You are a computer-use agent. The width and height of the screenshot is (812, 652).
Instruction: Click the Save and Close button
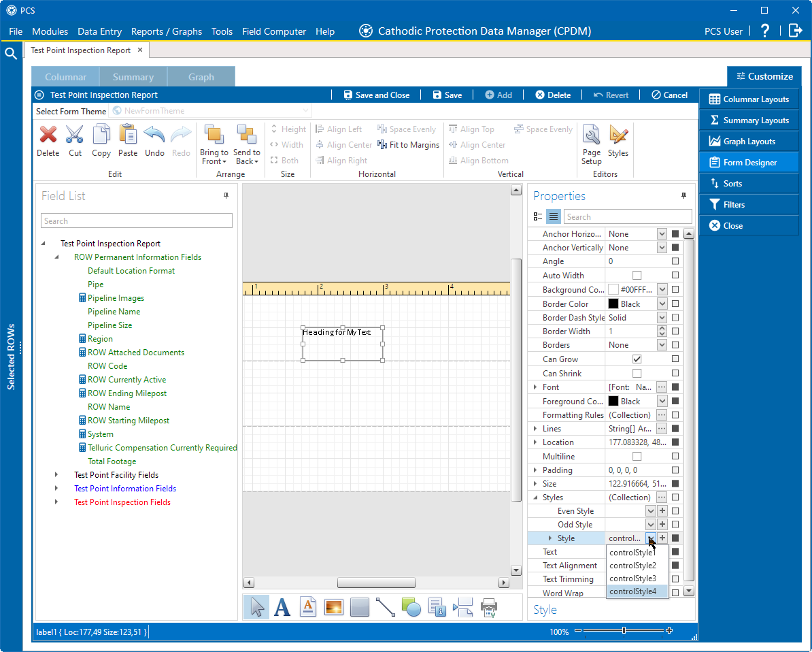click(376, 95)
